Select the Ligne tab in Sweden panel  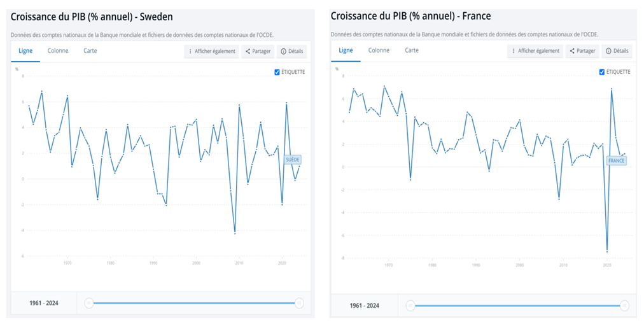[x=25, y=51]
